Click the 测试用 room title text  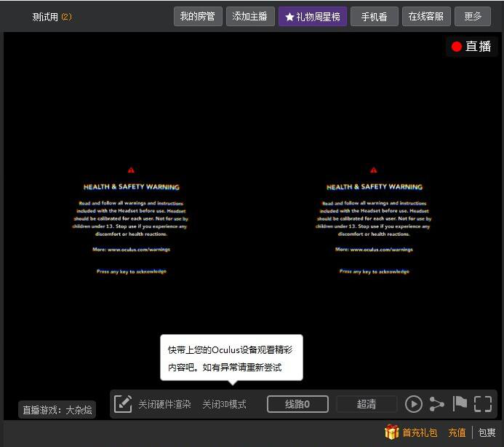(45, 17)
